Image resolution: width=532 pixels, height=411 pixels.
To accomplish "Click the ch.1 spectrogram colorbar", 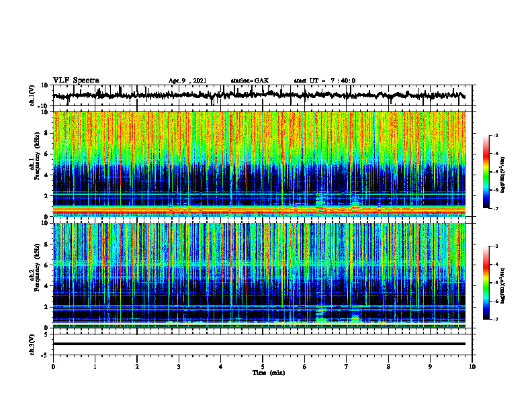I will point(486,172).
